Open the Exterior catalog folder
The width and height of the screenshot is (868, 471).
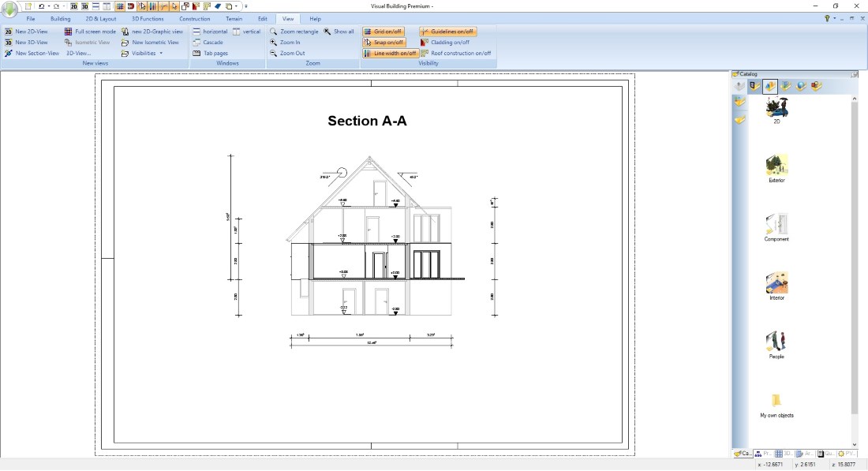[776, 166]
